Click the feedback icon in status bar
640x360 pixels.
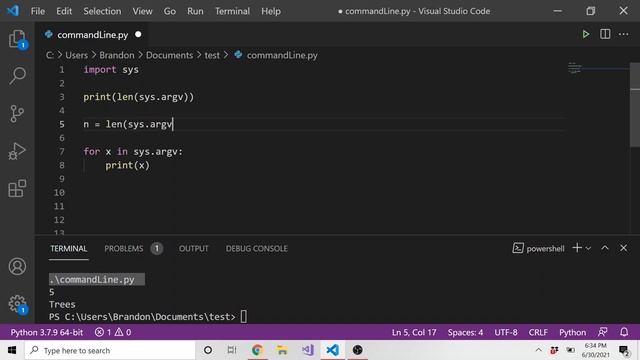pyautogui.click(x=602, y=332)
